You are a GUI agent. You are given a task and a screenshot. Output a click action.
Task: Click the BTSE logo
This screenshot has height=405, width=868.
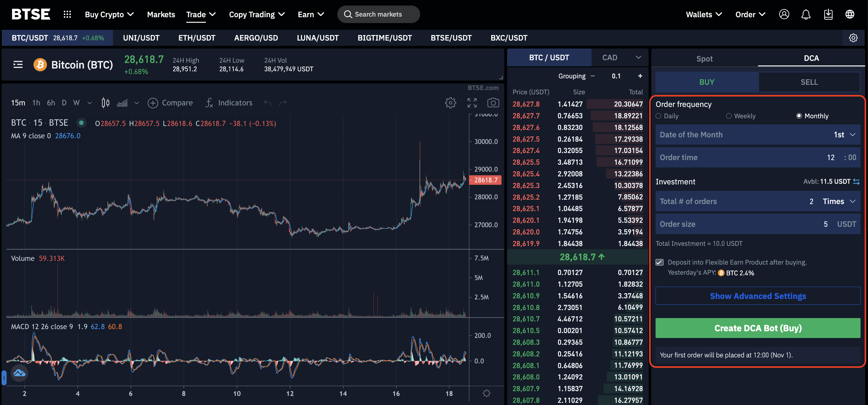point(31,14)
